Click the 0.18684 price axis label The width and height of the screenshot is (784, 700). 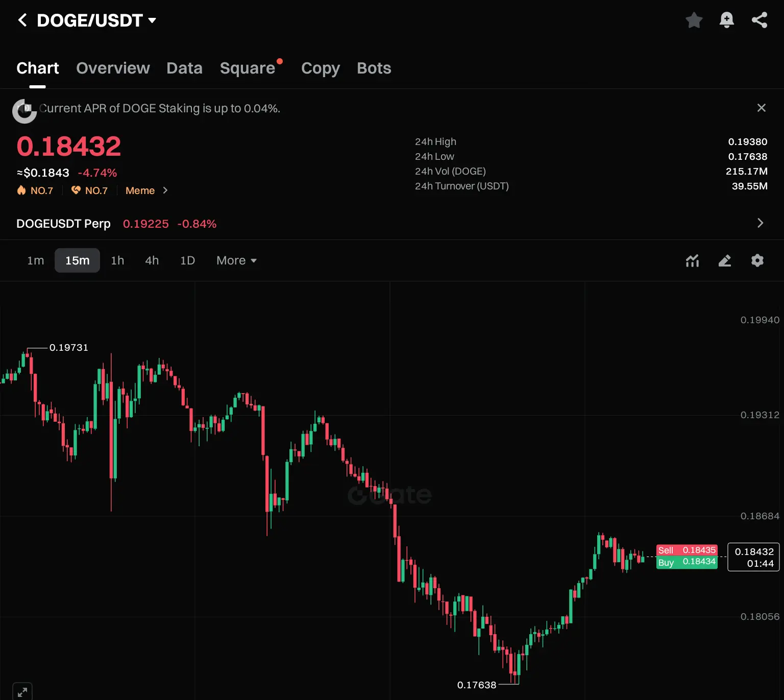pyautogui.click(x=760, y=516)
